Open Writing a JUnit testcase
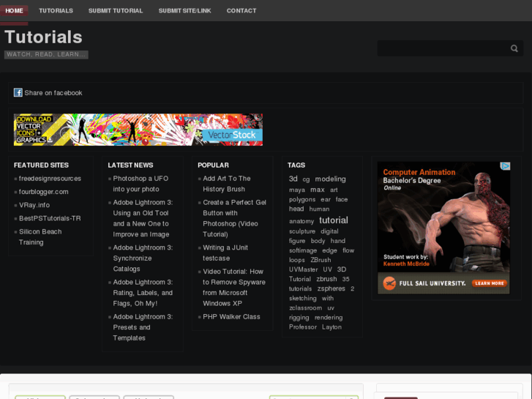Screen dimensions: 532x399 225,253
